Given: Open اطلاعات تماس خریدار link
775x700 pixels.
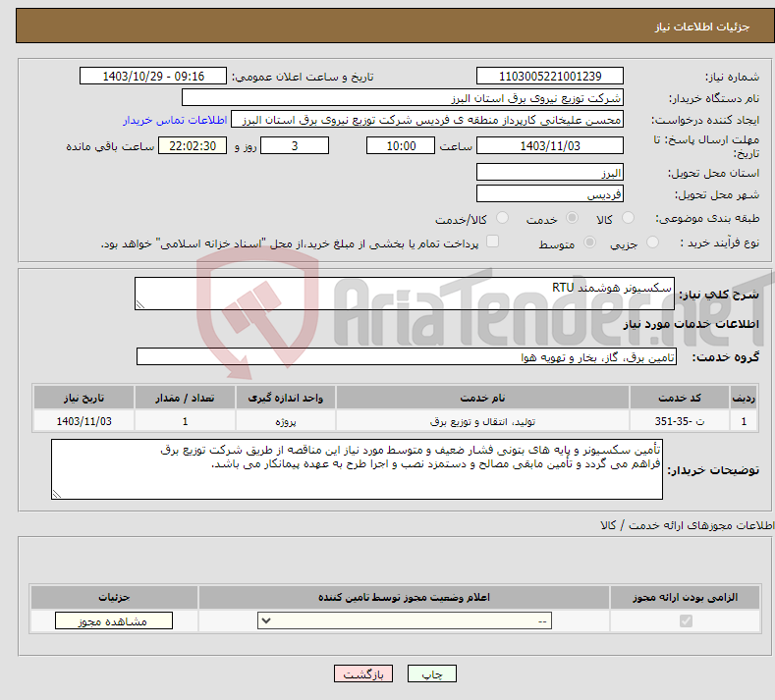Looking at the screenshot, I should point(175,120).
